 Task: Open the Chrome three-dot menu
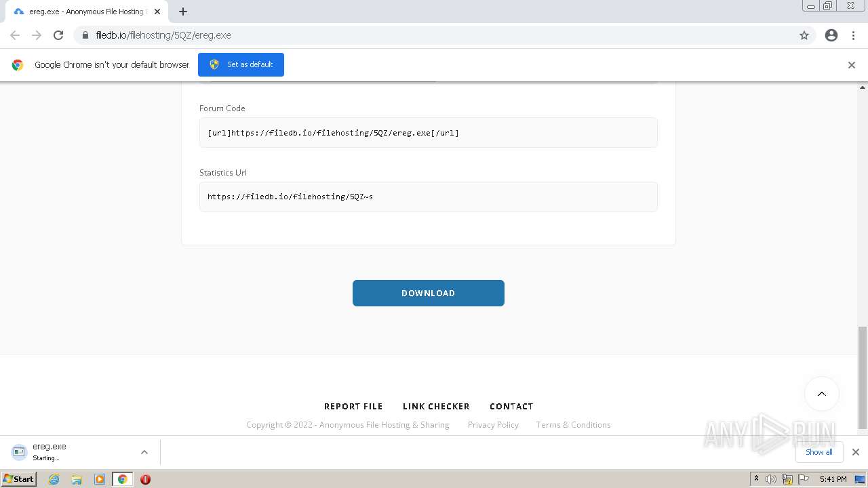point(853,35)
